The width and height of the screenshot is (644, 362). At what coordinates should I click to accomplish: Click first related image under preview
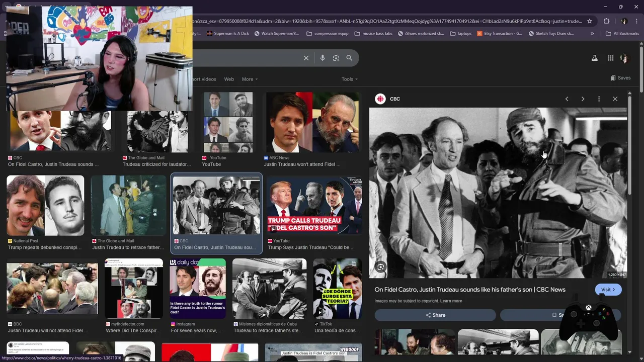point(415,342)
